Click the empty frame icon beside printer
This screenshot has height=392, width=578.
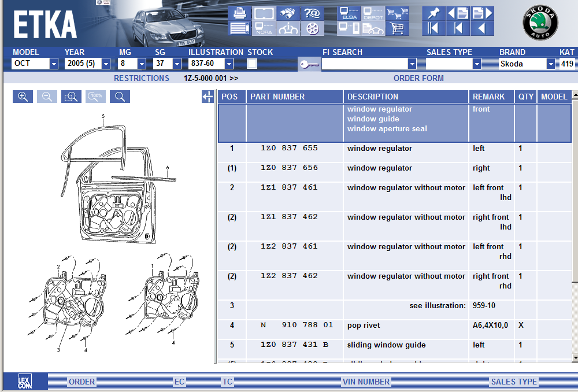click(x=264, y=13)
